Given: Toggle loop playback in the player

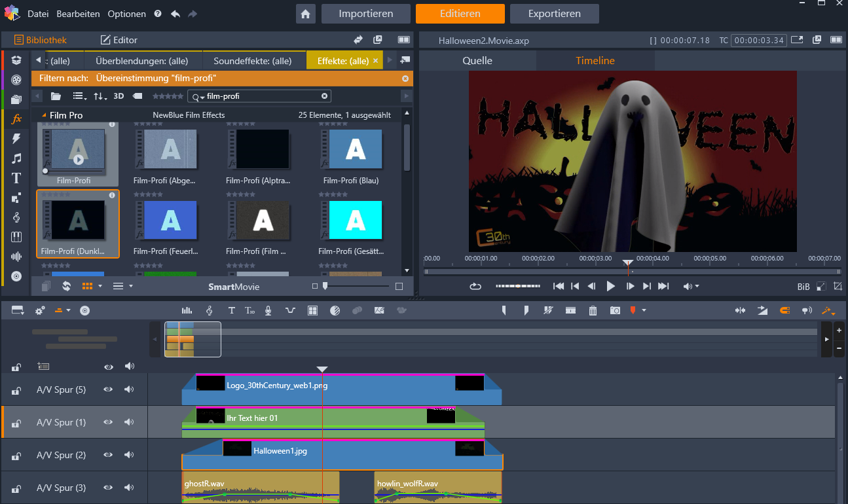Looking at the screenshot, I should coord(476,286).
